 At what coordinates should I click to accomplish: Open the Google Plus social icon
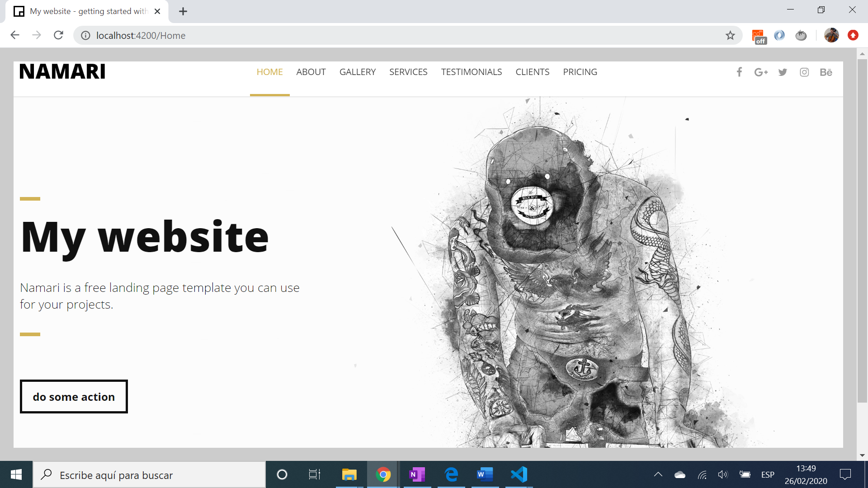point(760,72)
